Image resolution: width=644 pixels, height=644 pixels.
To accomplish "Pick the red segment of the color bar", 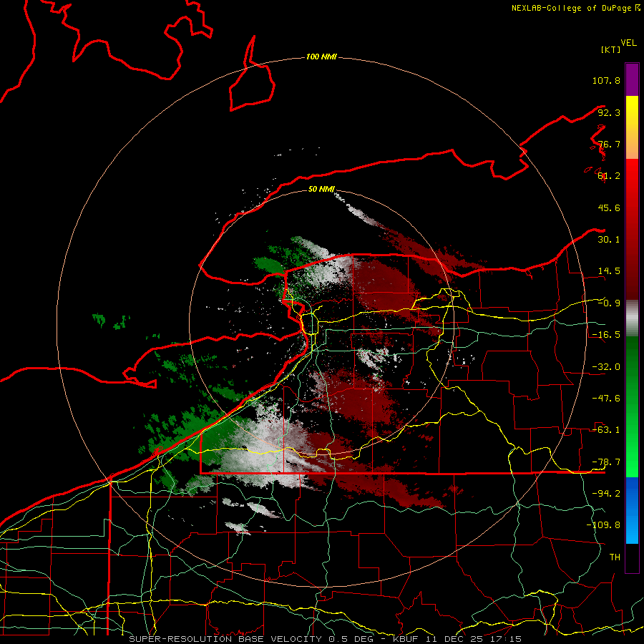I will (x=632, y=229).
